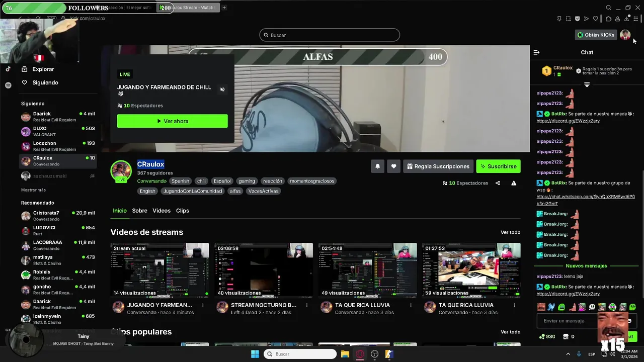Open options for first TA QUE RICA LLUVIA

click(411, 305)
